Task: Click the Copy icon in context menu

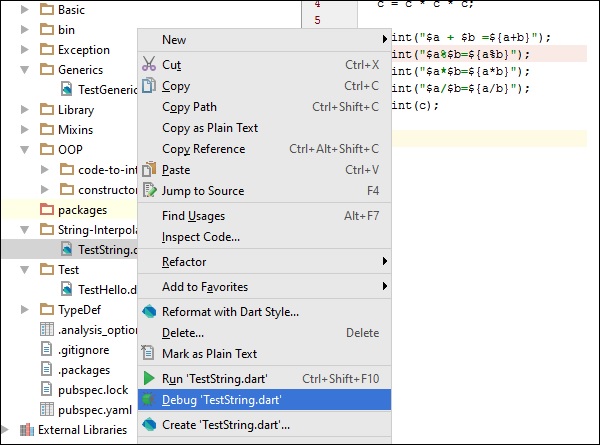Action: [x=149, y=86]
